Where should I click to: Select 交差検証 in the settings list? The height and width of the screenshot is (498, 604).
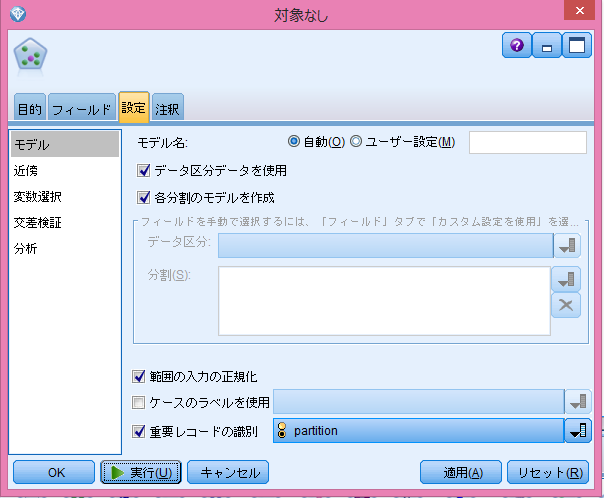(65, 223)
